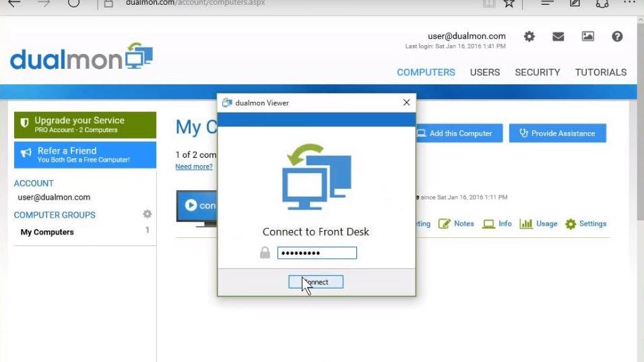The height and width of the screenshot is (362, 644).
Task: Click the Connect to Front Desk text
Action: (x=316, y=232)
